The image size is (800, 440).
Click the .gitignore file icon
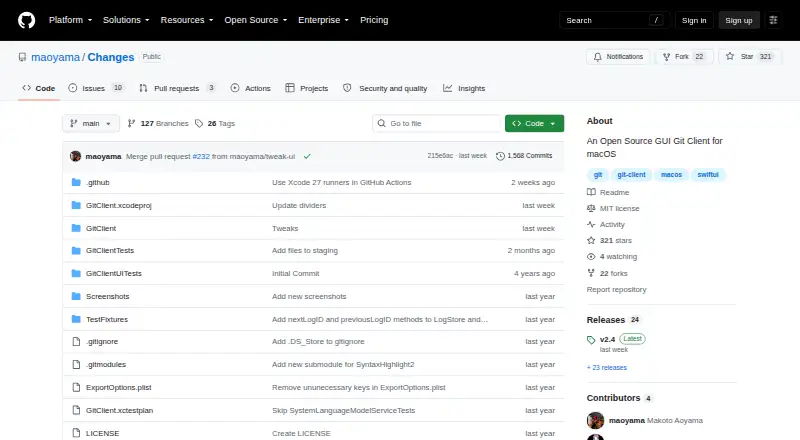point(76,341)
